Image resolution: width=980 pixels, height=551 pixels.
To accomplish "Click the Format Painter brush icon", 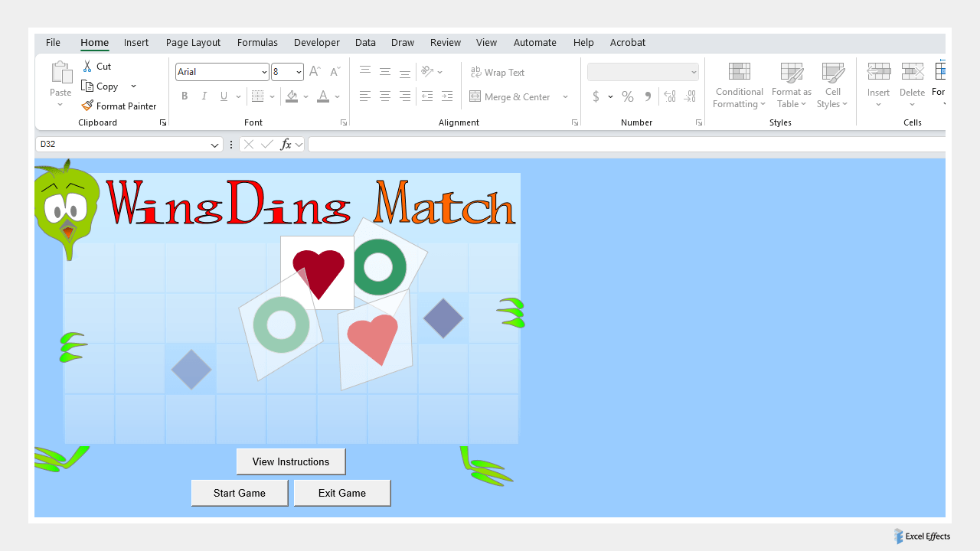I will (87, 106).
